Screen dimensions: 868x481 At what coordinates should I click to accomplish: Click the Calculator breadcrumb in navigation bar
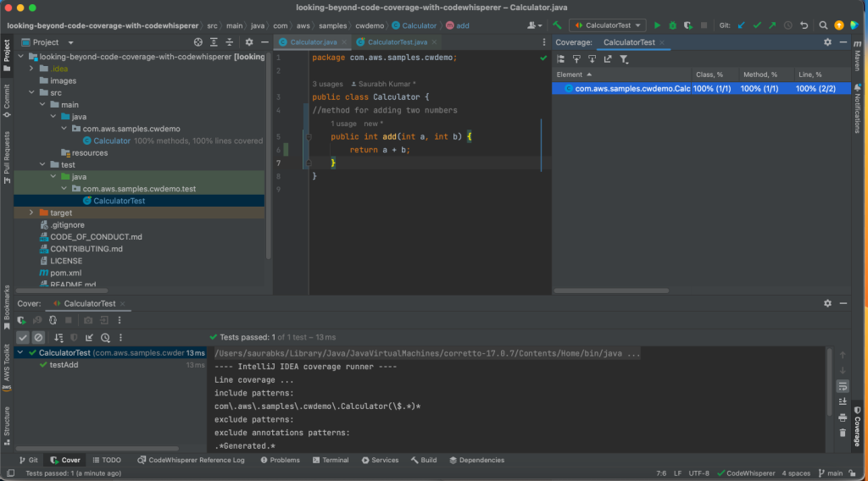tap(414, 25)
